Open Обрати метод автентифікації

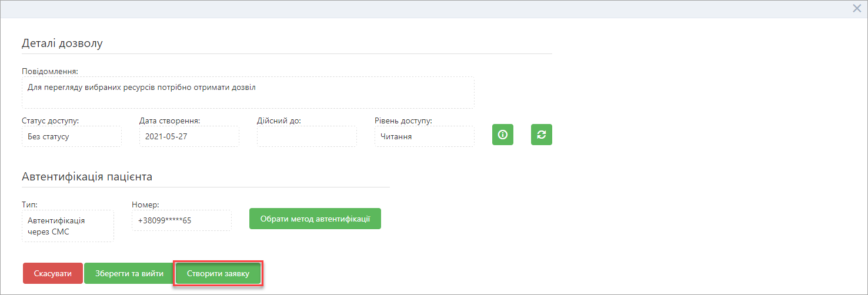point(315,219)
